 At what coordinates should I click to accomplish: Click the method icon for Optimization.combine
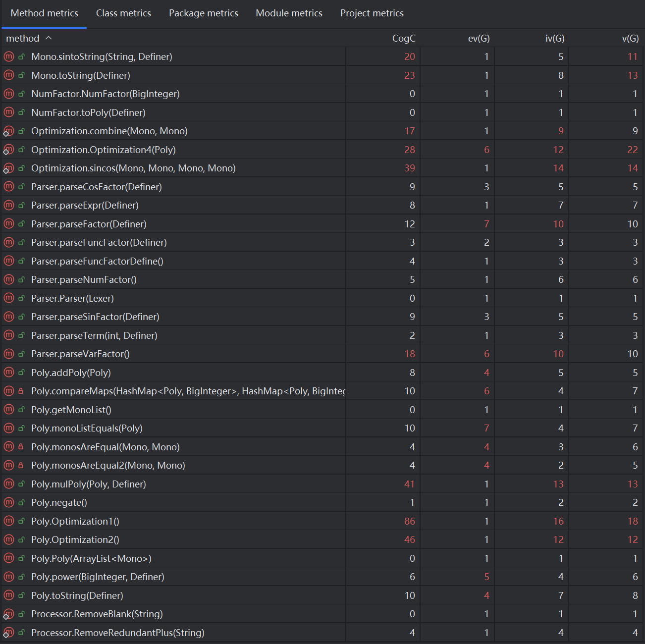point(8,131)
